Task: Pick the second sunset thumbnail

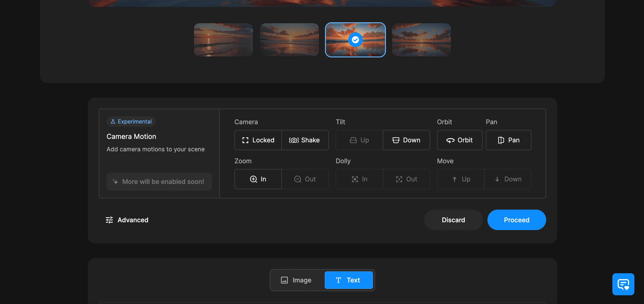Action: tap(289, 39)
